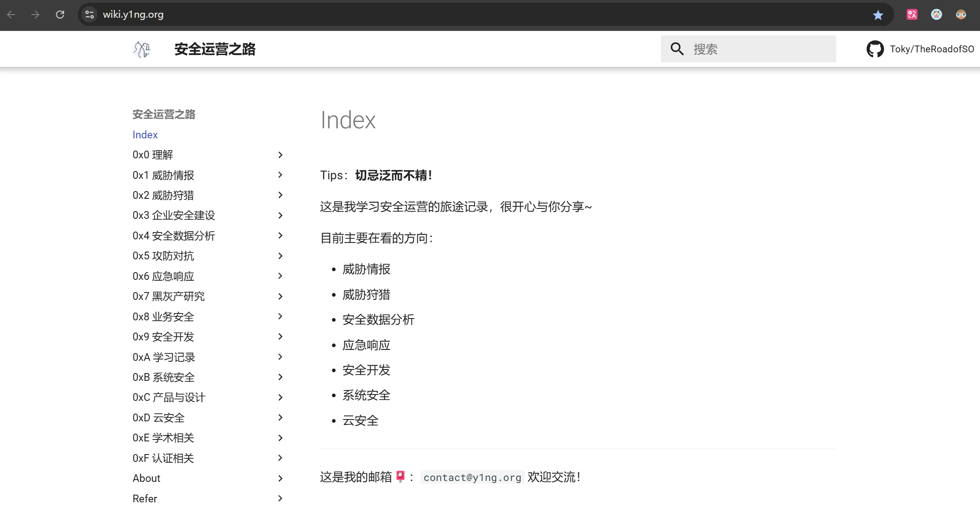Expand the 0xD 云安全 chevron
This screenshot has height=531, width=980.
click(x=280, y=418)
